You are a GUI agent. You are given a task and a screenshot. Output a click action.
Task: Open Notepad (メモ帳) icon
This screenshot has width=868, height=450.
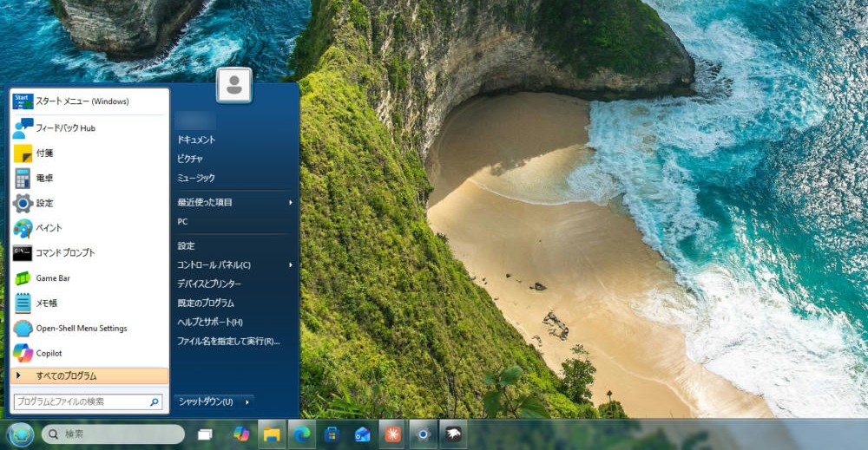23,303
